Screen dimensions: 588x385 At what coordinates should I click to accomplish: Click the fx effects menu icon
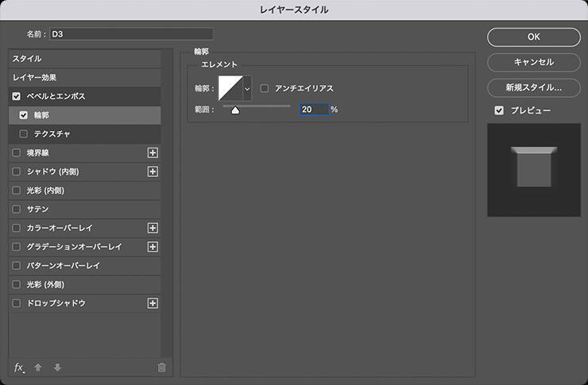click(19, 368)
